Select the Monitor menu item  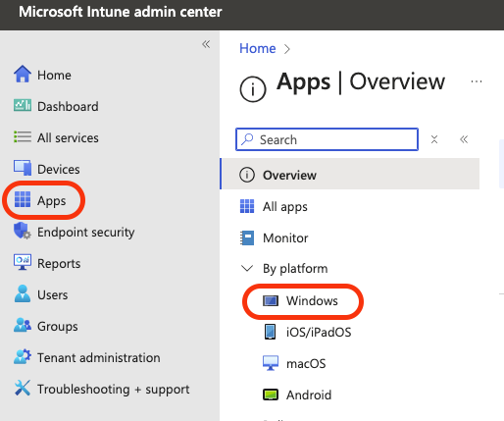pyautogui.click(x=285, y=237)
